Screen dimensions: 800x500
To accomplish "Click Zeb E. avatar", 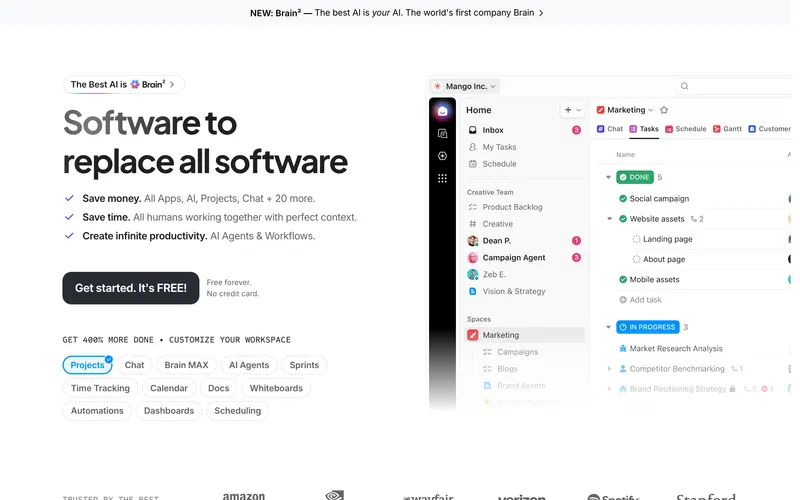I will 473,274.
